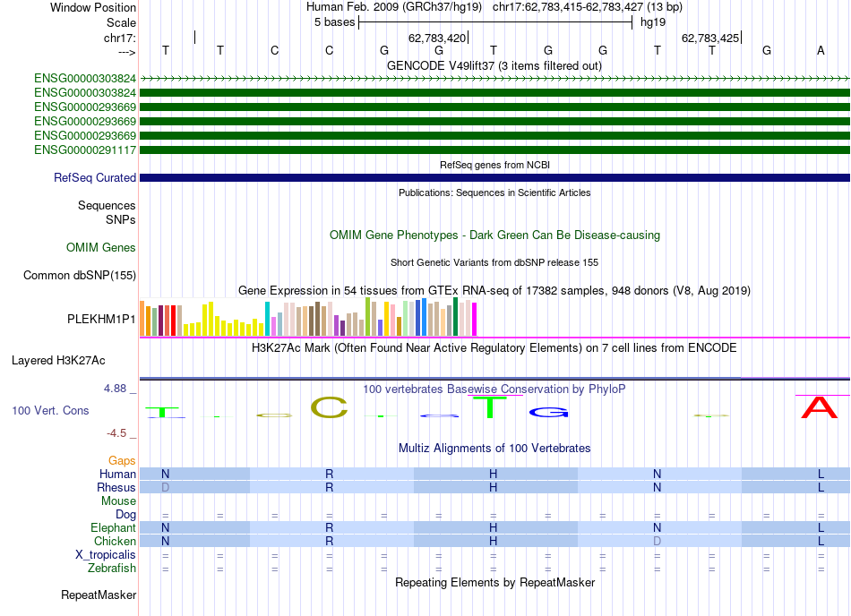
Task: Click the PLEKHM1P1 label
Action: tap(101, 319)
